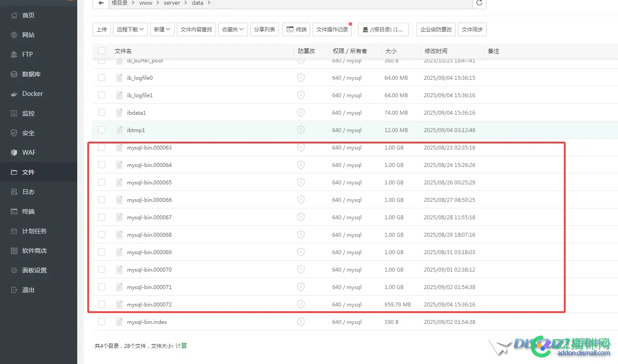Launch the 终端 terminal from the toolbar
The height and width of the screenshot is (364, 618).
(296, 29)
